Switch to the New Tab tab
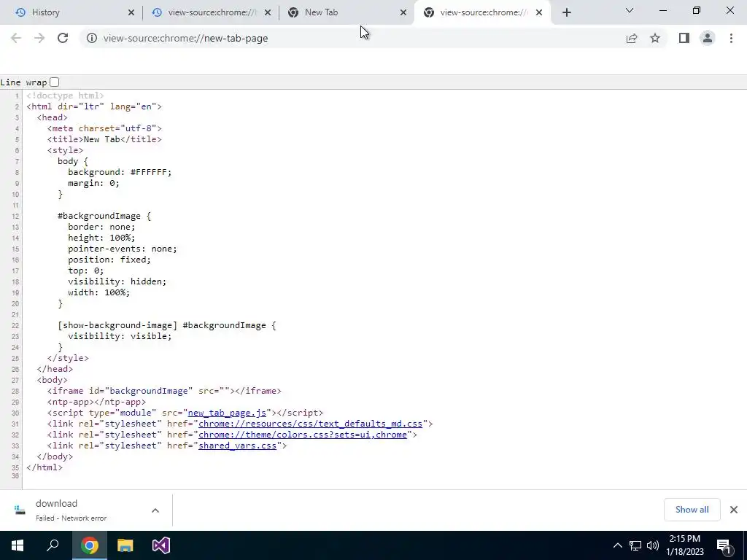 click(347, 12)
